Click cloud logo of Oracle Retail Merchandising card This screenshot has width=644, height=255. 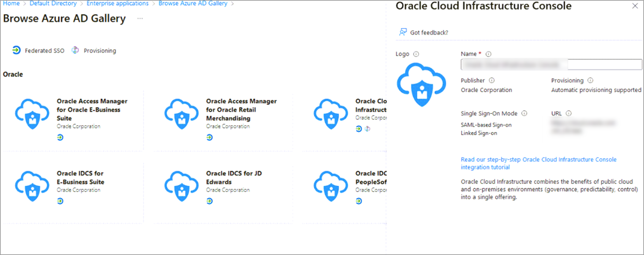(182, 114)
